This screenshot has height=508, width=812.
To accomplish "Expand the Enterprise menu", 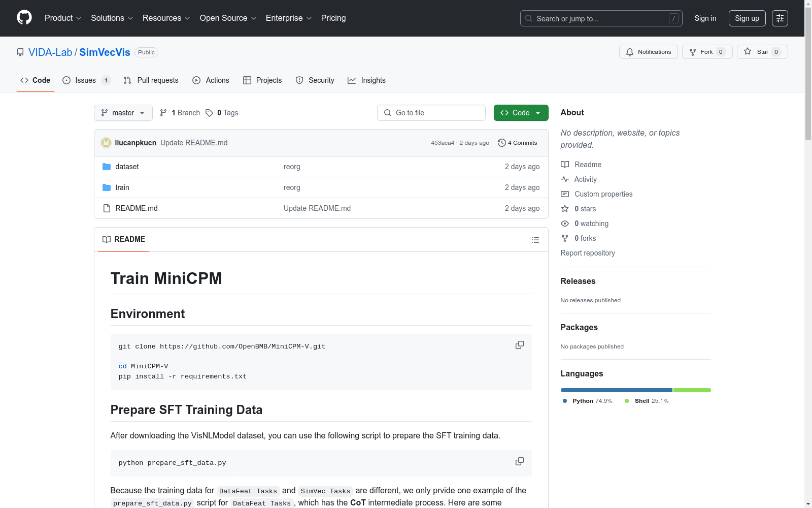I will [289, 18].
